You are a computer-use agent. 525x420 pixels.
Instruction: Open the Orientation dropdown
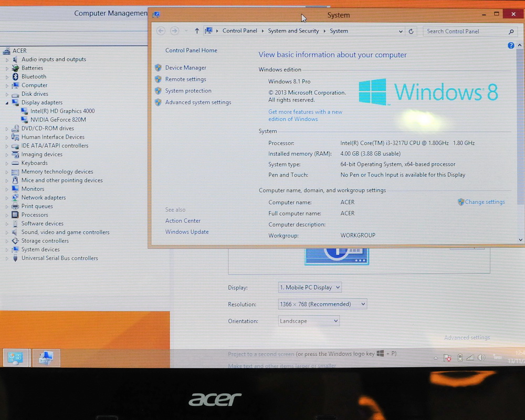click(x=309, y=321)
